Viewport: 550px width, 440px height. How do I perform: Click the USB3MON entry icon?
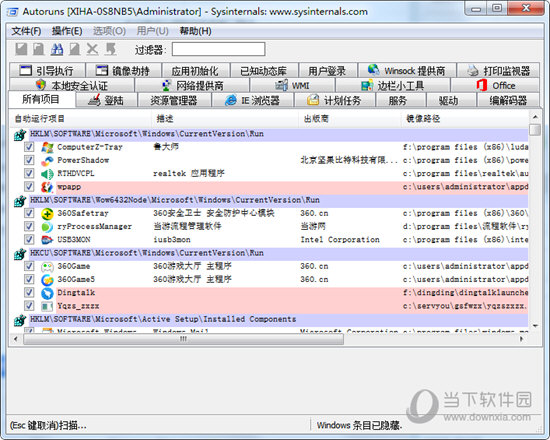click(47, 240)
